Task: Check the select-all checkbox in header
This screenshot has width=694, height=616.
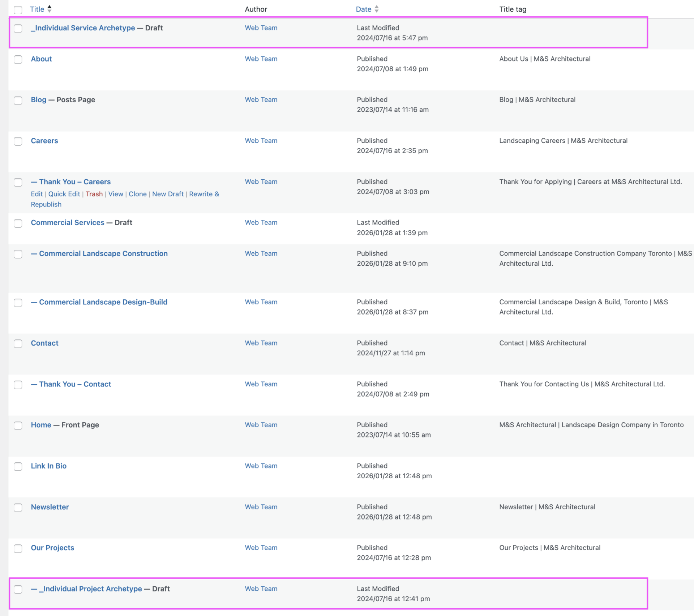Action: point(18,10)
